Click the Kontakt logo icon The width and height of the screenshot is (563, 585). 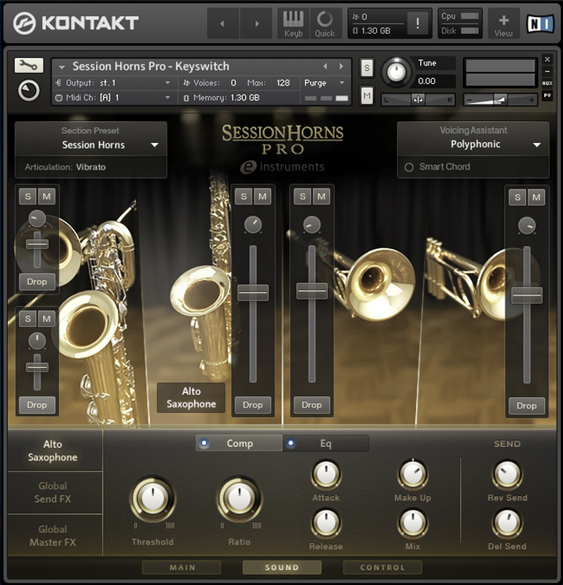(24, 23)
